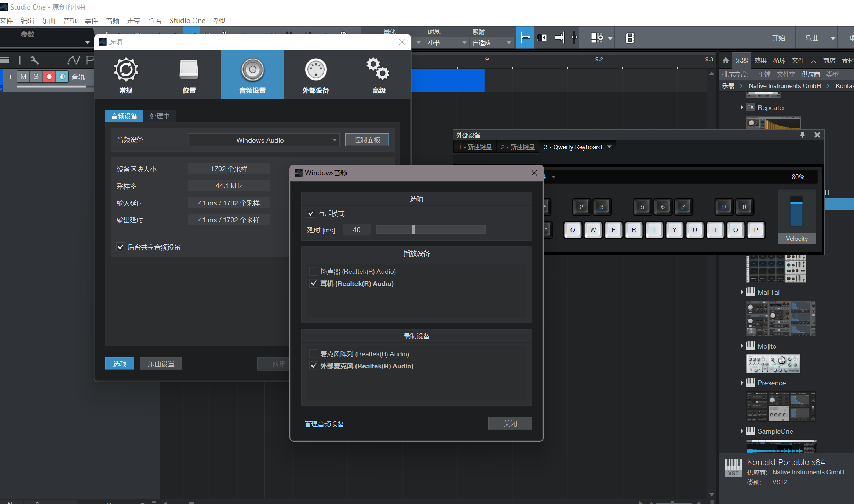
Task: Open the 乐曲 page dropdown arrow
Action: (833, 38)
